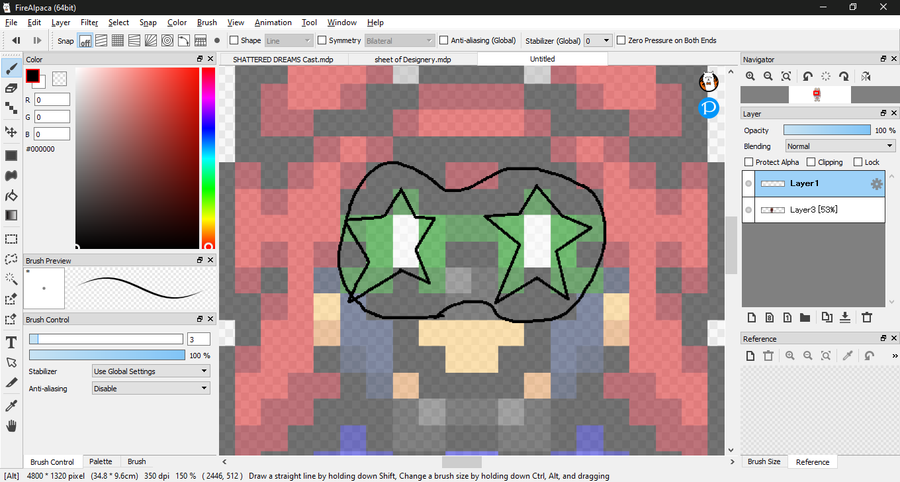Enable the radial snap
900x482 pixels.
(150, 41)
